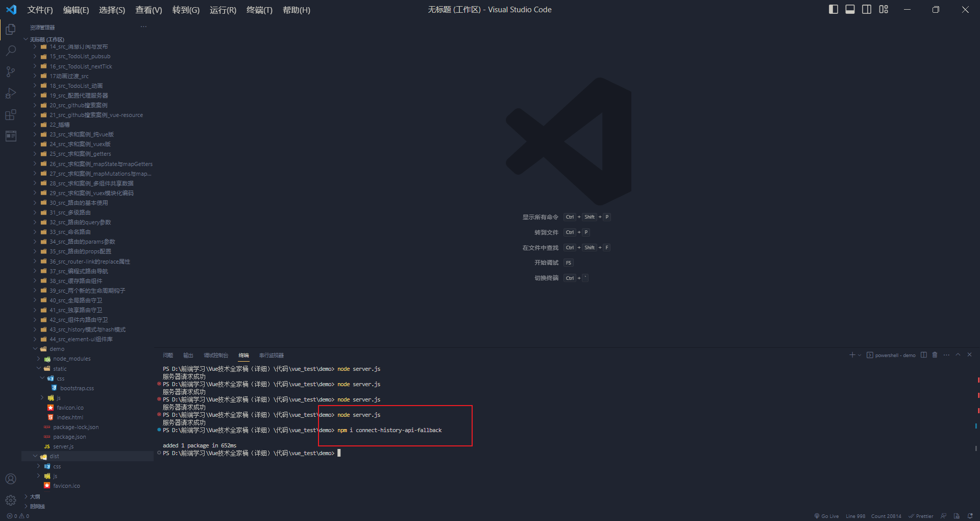980x521 pixels.
Task: Open package.json file
Action: [87, 437]
